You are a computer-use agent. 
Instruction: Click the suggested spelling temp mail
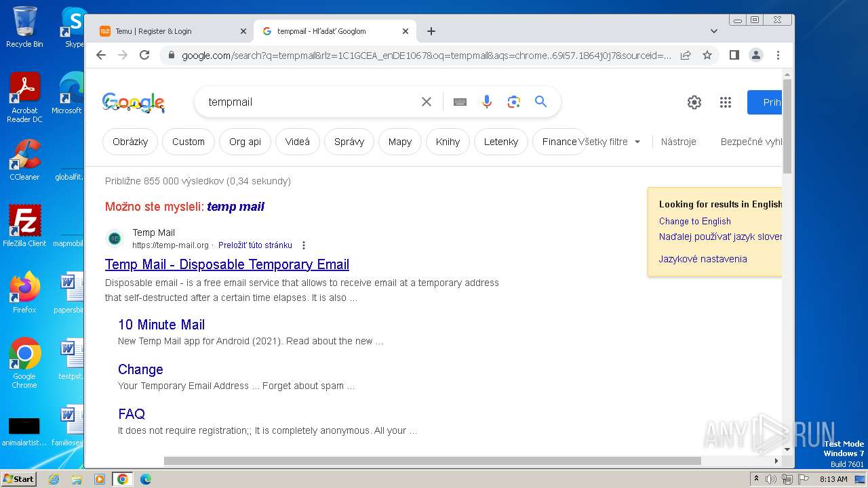coord(235,207)
